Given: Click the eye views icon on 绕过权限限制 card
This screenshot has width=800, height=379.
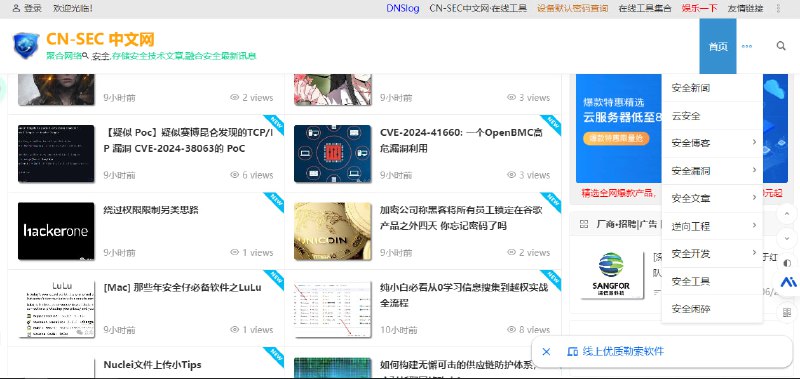Looking at the screenshot, I should coord(235,252).
